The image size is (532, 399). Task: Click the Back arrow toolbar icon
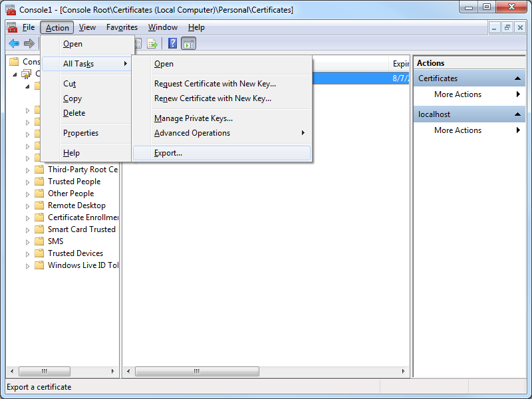(x=14, y=44)
